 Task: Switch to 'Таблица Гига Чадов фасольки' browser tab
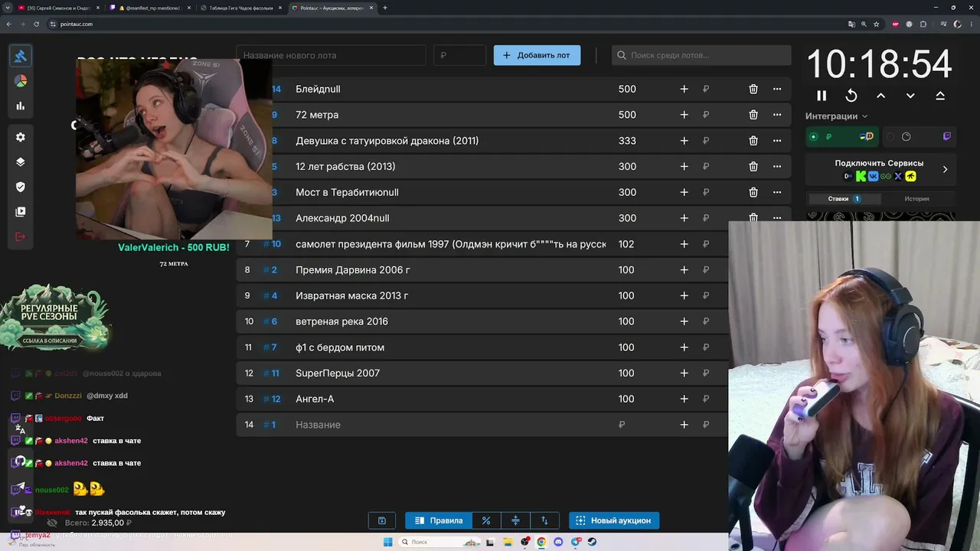(242, 8)
